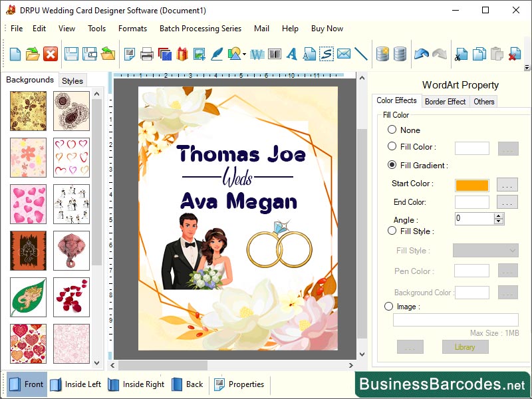Click the orange Start Color swatch
This screenshot has height=399, width=532.
point(473,185)
